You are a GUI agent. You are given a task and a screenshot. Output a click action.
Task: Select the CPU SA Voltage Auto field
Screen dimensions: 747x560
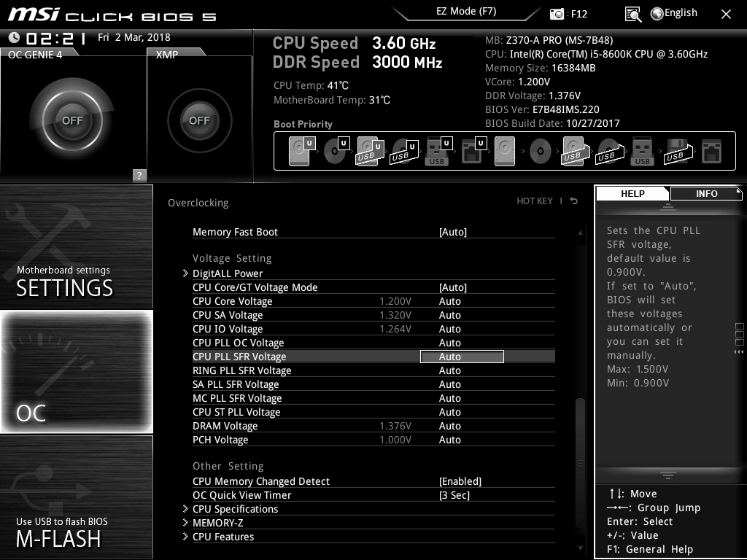tap(449, 315)
